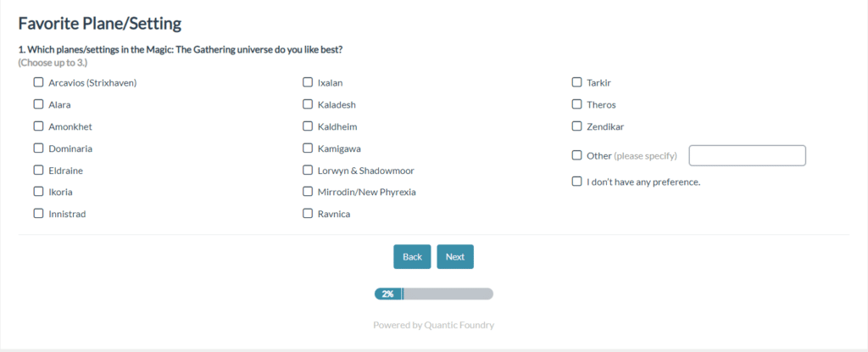Select Lorwyn & Shadowmoor checkbox
The height and width of the screenshot is (352, 868).
point(308,170)
